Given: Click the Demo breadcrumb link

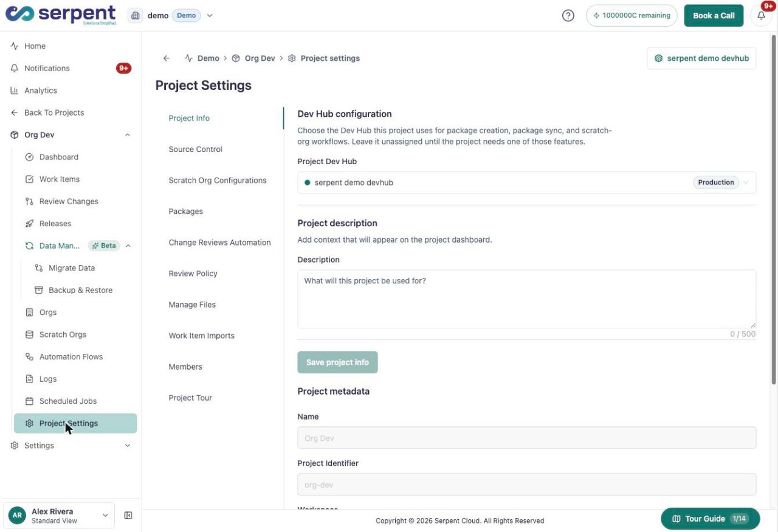Looking at the screenshot, I should click(202, 58).
